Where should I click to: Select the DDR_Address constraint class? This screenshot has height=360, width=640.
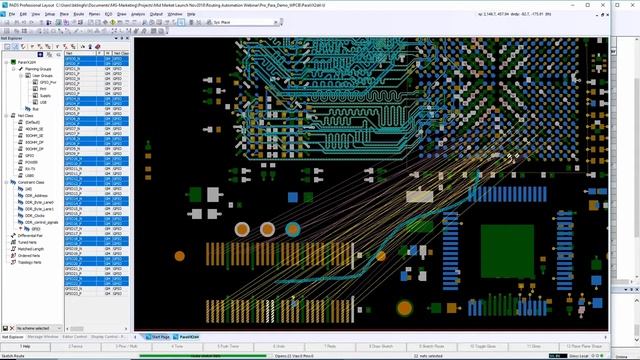(36, 196)
